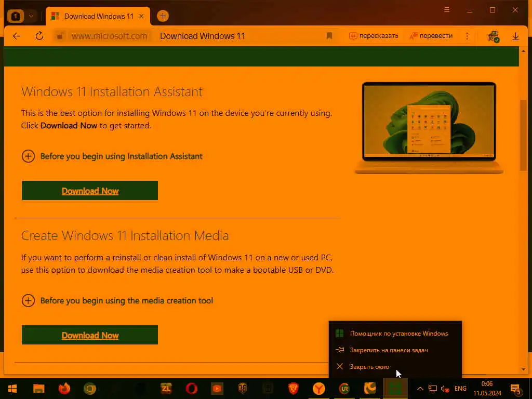This screenshot has height=399, width=532.
Task: Bookmark the page with the bookmark icon
Action: [x=329, y=36]
